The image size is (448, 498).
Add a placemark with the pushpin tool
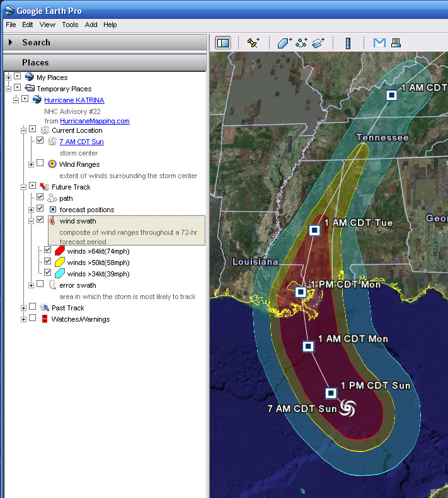point(253,43)
